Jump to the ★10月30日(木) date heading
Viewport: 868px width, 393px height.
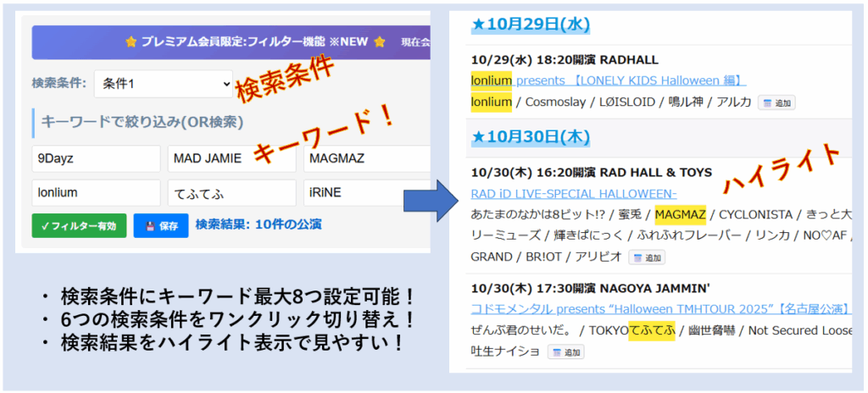point(530,136)
